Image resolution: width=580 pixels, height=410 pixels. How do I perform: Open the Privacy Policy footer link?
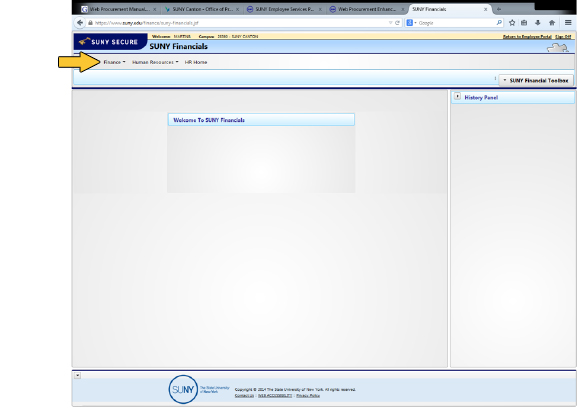(308, 396)
